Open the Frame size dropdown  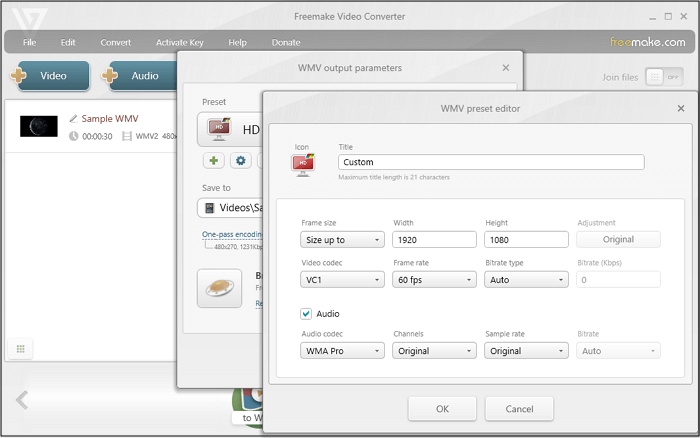342,240
